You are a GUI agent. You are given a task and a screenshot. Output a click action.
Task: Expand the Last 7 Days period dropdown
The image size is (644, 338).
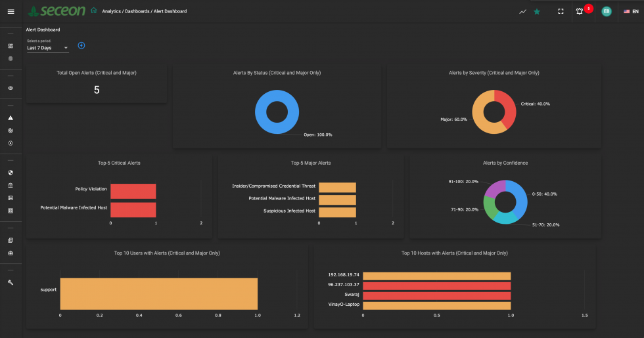[47, 48]
